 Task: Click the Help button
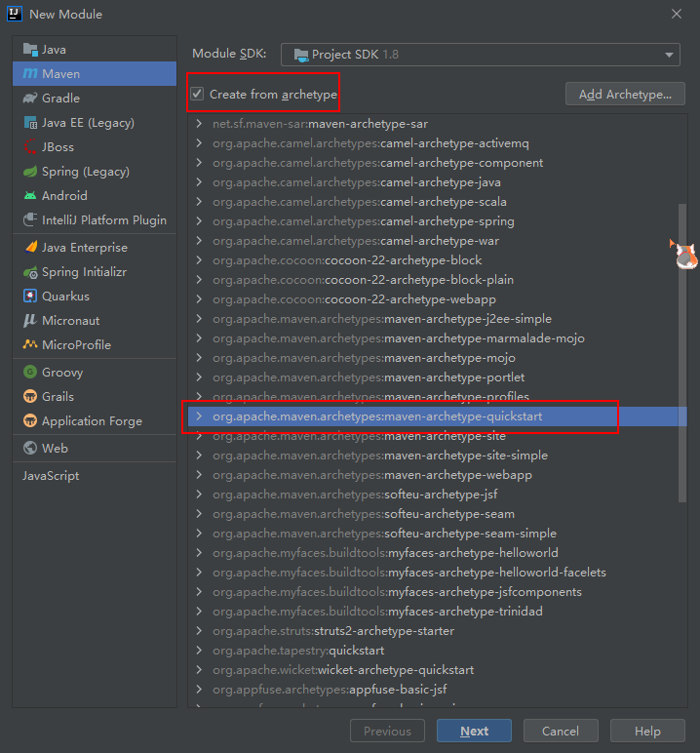(x=647, y=731)
